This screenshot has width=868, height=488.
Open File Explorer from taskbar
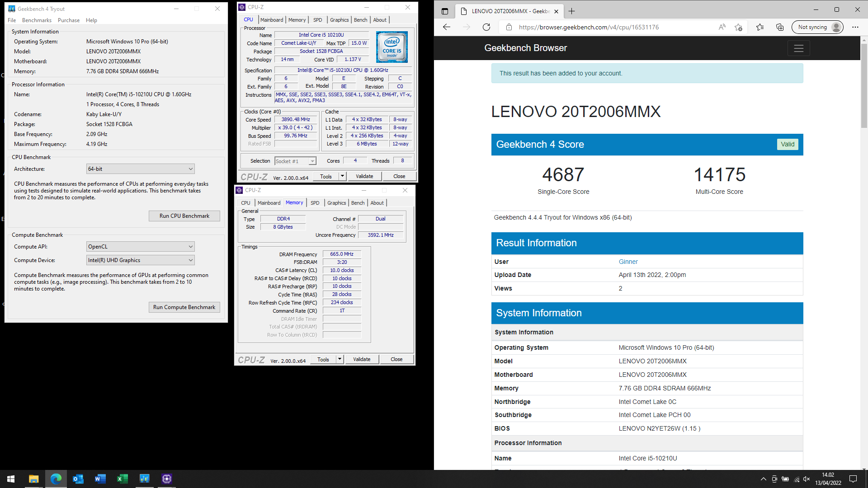click(x=34, y=479)
